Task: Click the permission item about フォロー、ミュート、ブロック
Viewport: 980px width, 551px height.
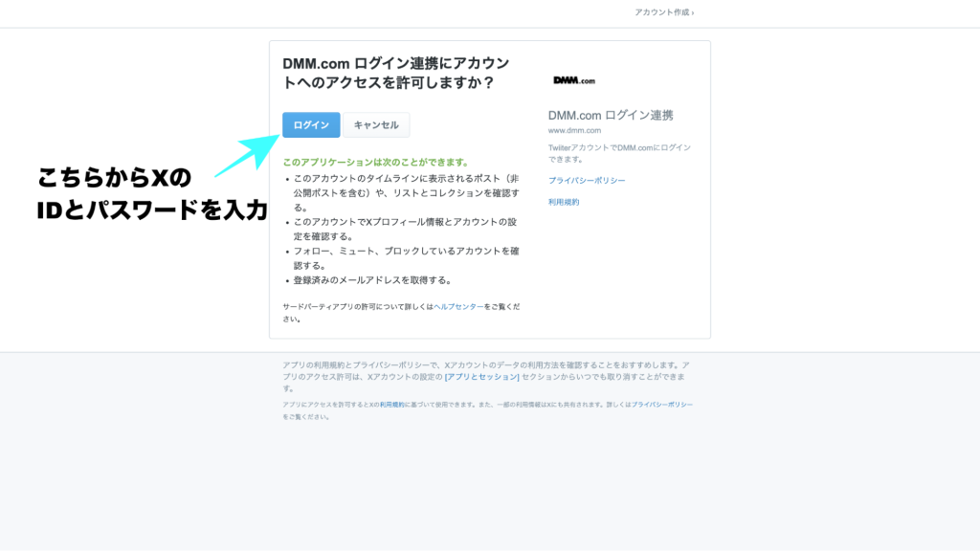Action: point(406,258)
